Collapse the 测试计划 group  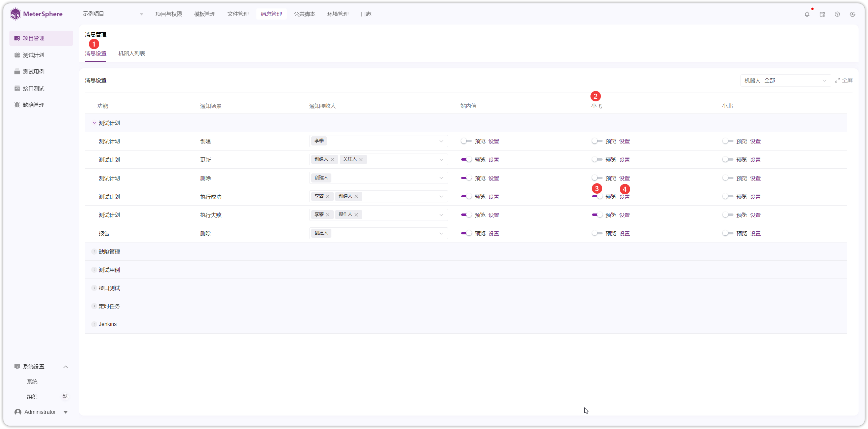click(94, 123)
